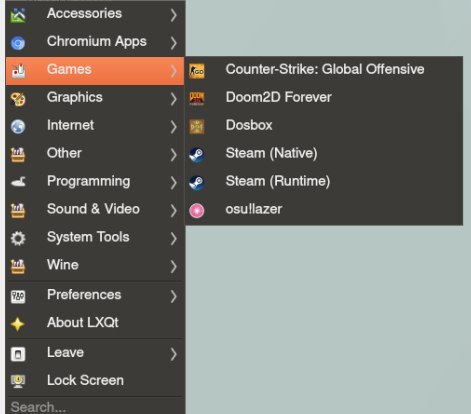
Task: Click the Sound & Video icon
Action: point(18,211)
